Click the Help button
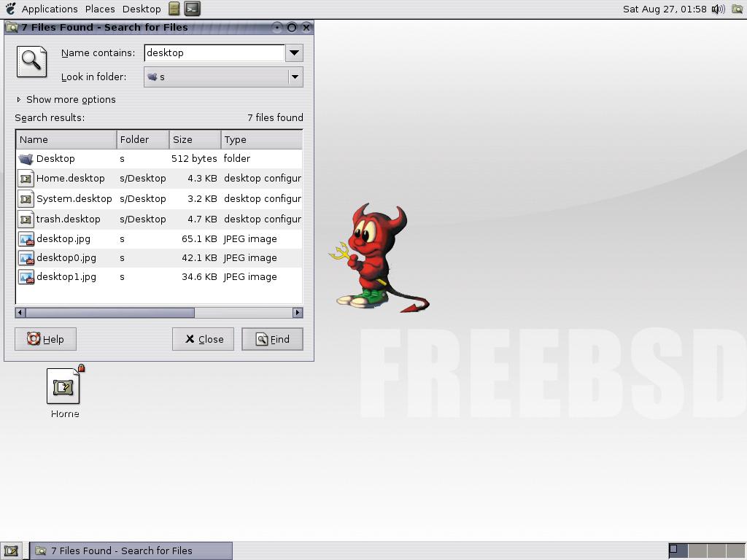Viewport: 747px width, 560px height. tap(46, 339)
